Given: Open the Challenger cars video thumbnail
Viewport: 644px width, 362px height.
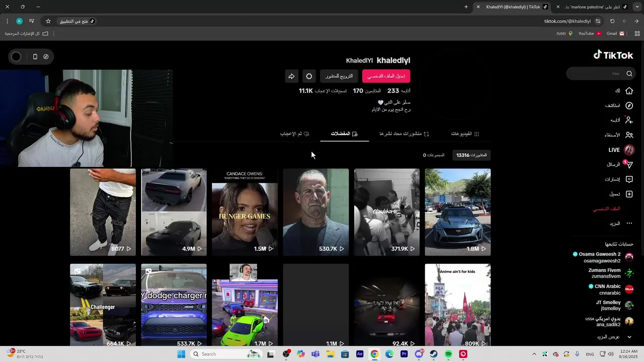Looking at the screenshot, I should pyautogui.click(x=103, y=305).
